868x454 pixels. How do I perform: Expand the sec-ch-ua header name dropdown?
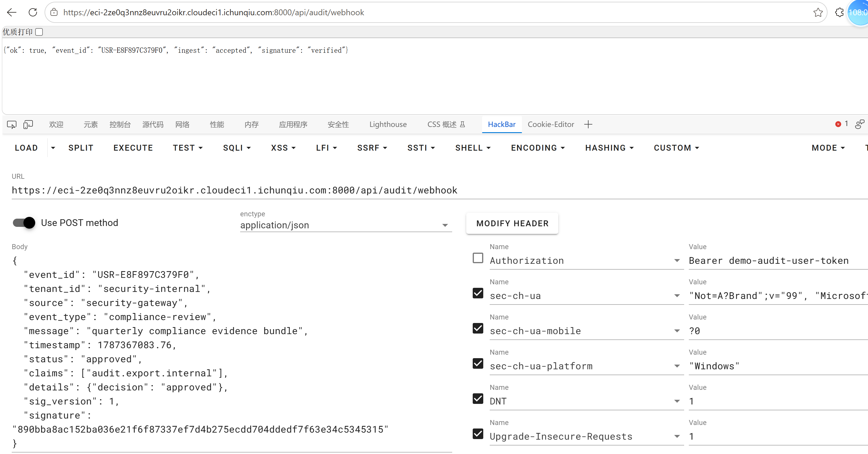click(677, 296)
